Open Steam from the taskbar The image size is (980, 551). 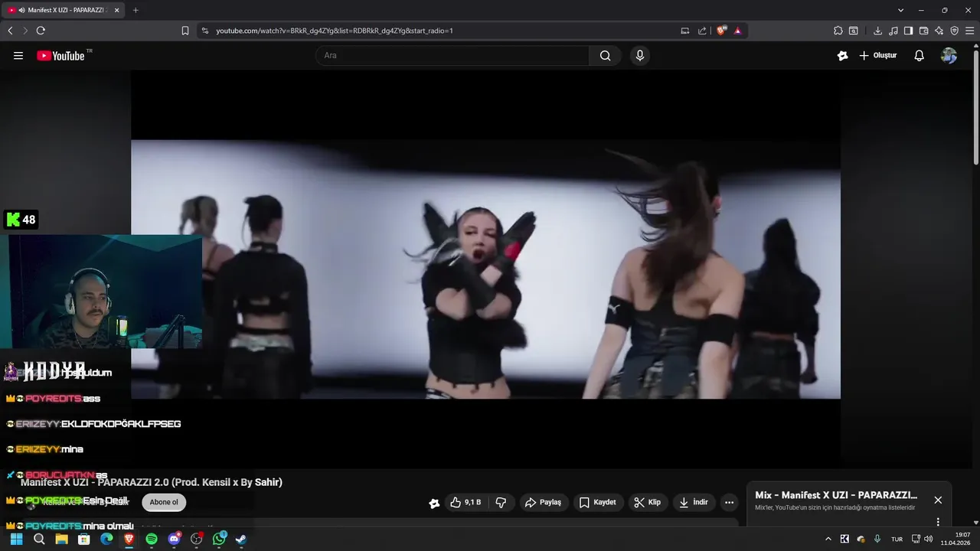click(x=241, y=539)
